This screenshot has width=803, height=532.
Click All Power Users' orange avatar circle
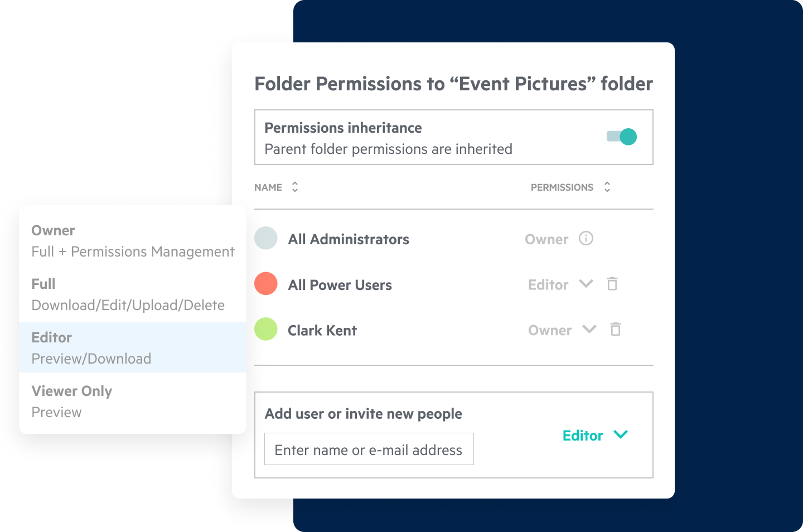[x=265, y=284]
